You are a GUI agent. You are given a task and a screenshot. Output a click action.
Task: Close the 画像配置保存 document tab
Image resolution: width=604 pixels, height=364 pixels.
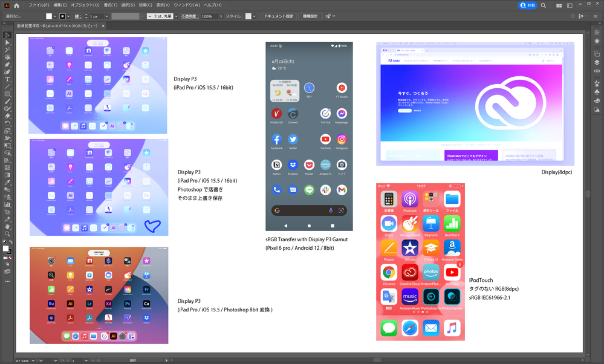point(103,26)
